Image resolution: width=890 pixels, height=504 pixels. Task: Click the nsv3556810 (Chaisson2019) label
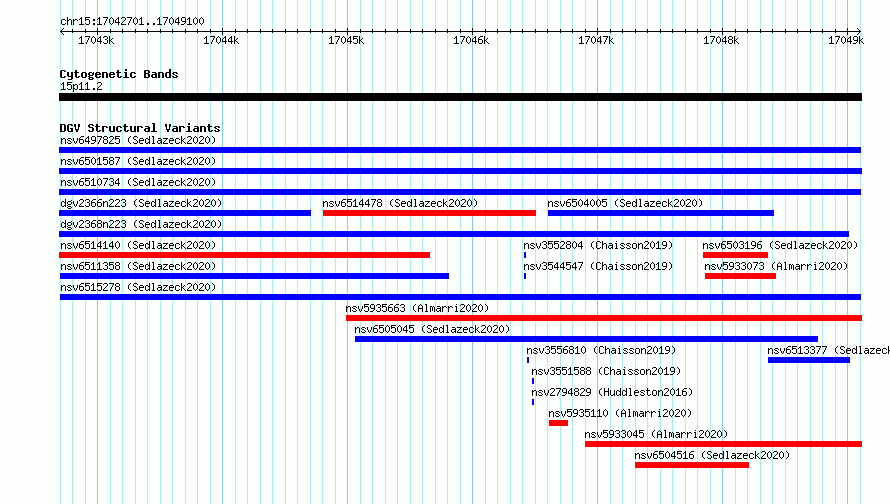tap(601, 350)
